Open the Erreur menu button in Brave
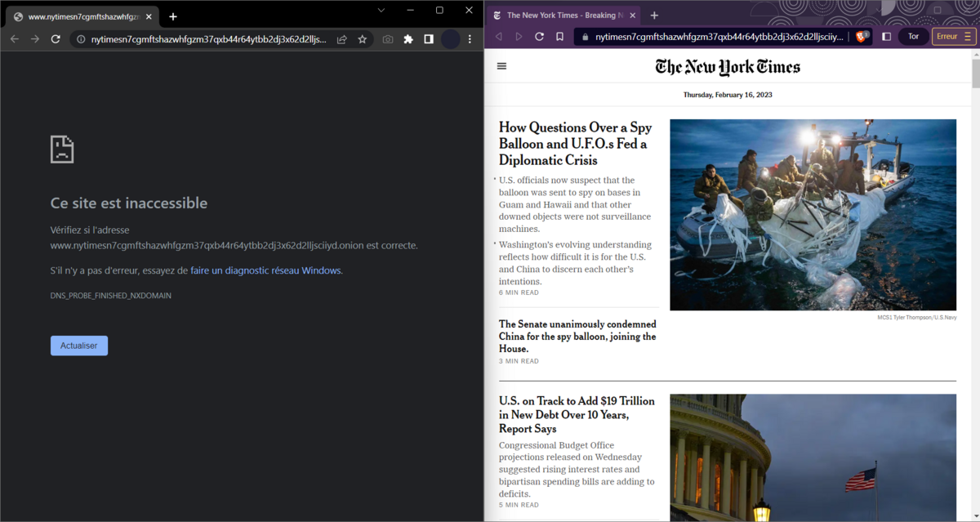The image size is (980, 522). 954,37
